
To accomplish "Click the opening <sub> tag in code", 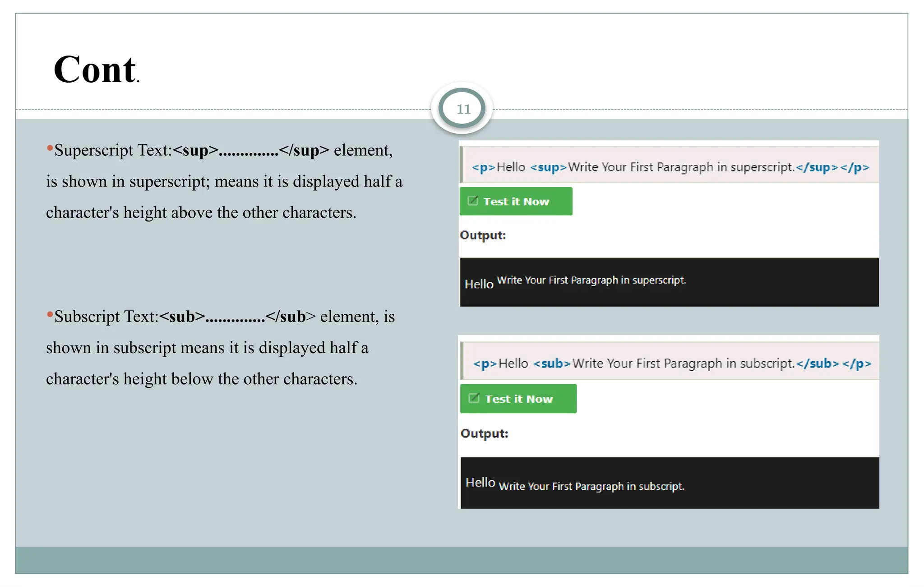I will coord(551,363).
